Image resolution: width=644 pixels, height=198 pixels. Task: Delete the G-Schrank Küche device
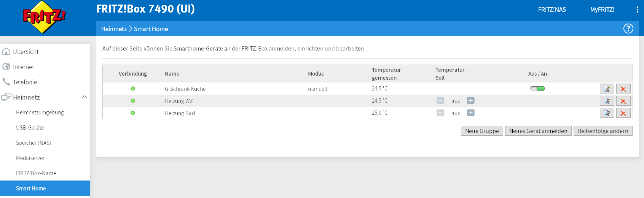click(x=623, y=89)
